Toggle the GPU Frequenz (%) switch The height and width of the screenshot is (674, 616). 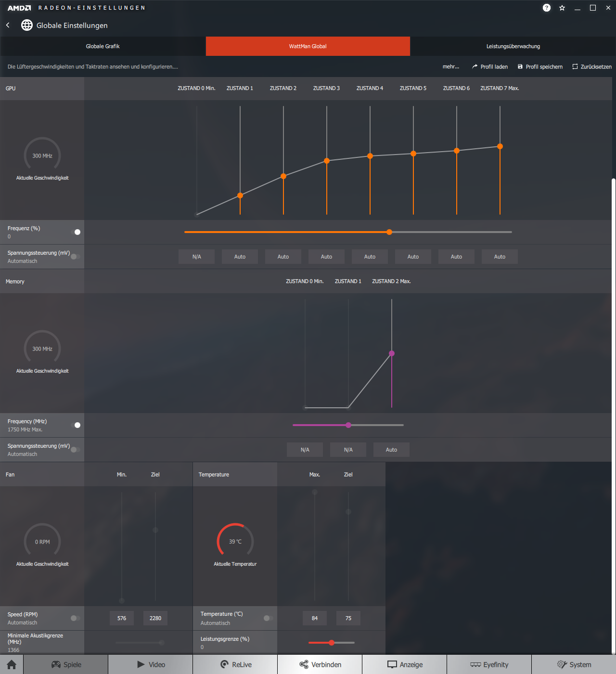click(76, 232)
